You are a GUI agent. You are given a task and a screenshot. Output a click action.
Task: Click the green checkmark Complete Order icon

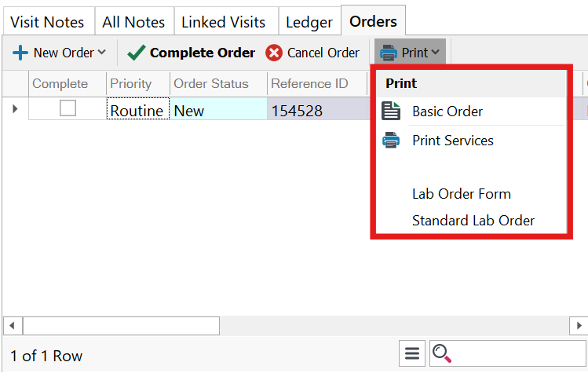(137, 53)
